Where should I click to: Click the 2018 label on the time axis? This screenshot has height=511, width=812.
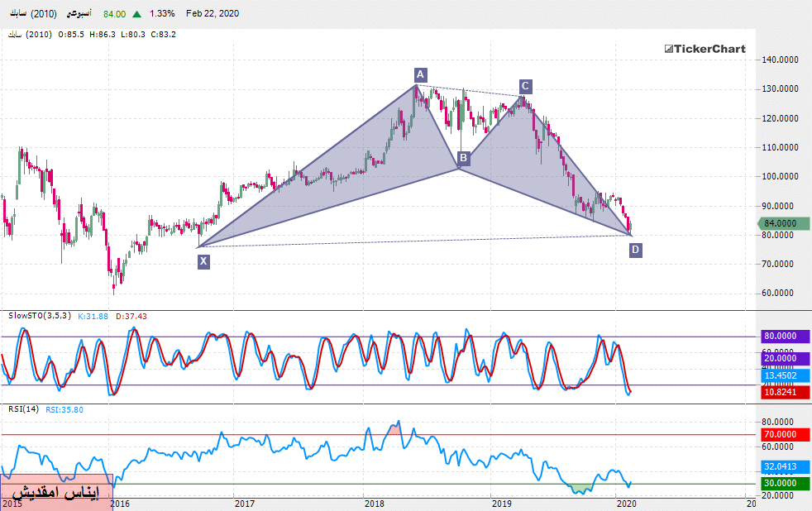tap(375, 503)
